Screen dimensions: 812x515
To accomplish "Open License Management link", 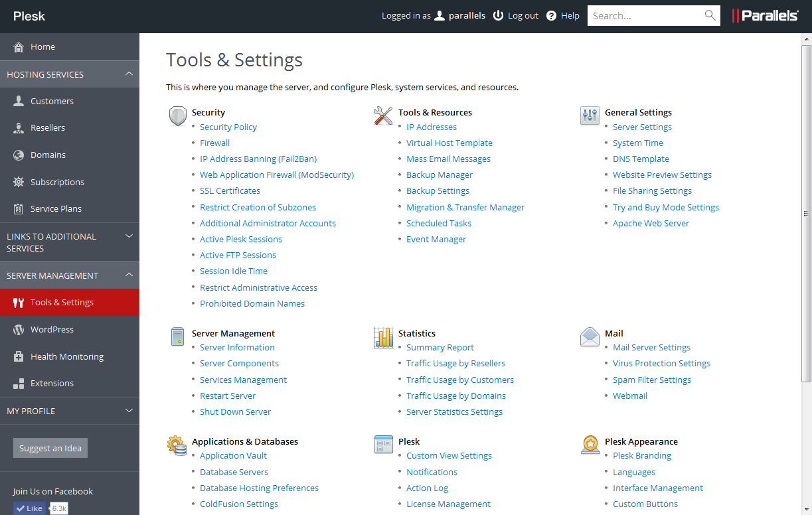I will click(448, 504).
